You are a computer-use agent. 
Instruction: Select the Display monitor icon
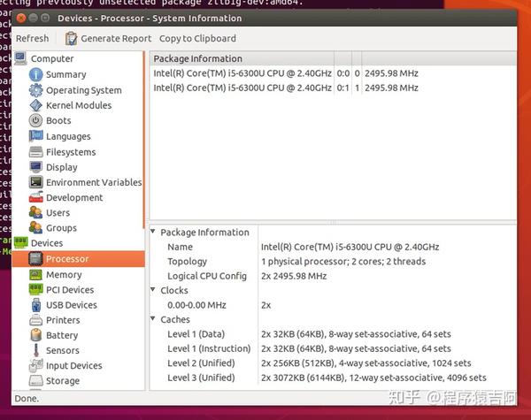click(x=36, y=167)
